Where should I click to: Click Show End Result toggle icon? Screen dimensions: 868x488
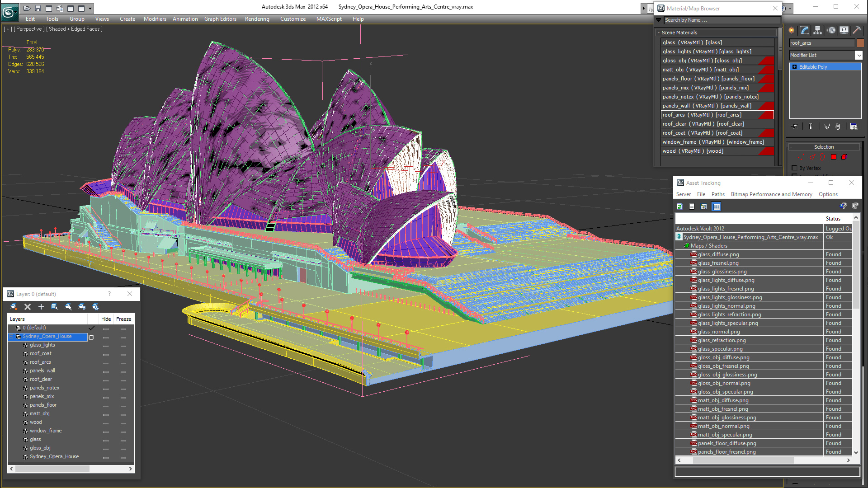click(x=811, y=127)
